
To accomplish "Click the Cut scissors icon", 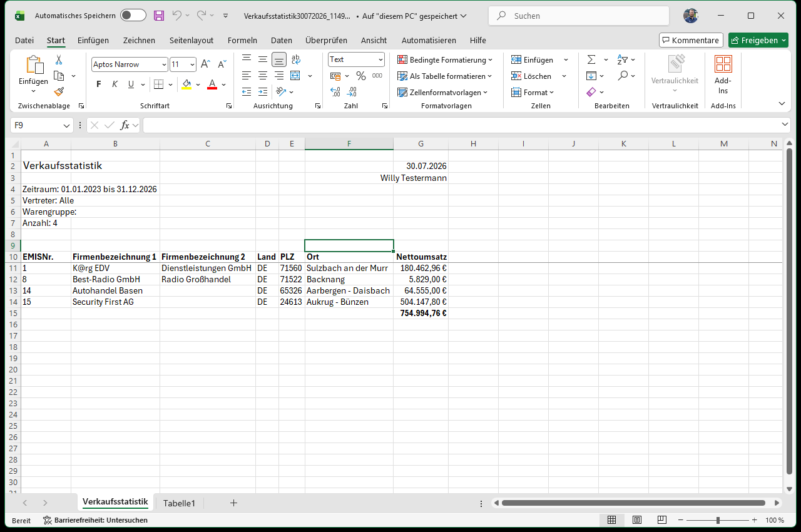I will point(59,60).
